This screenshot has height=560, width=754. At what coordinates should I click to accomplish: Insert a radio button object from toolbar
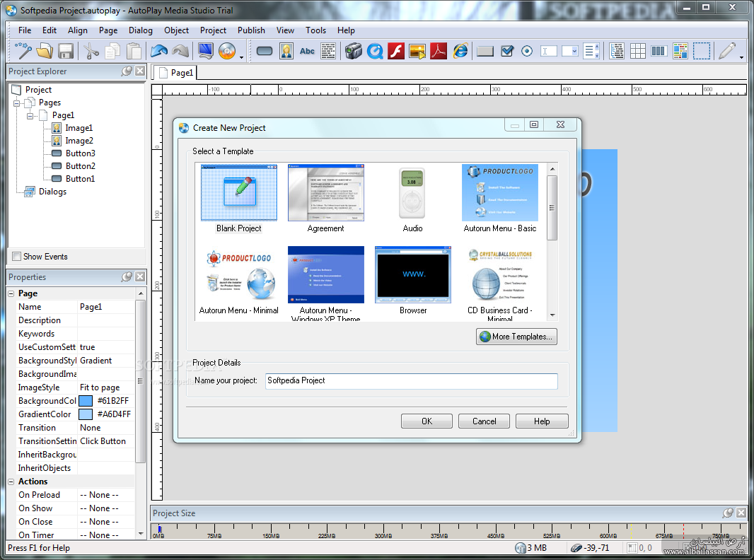(x=527, y=50)
